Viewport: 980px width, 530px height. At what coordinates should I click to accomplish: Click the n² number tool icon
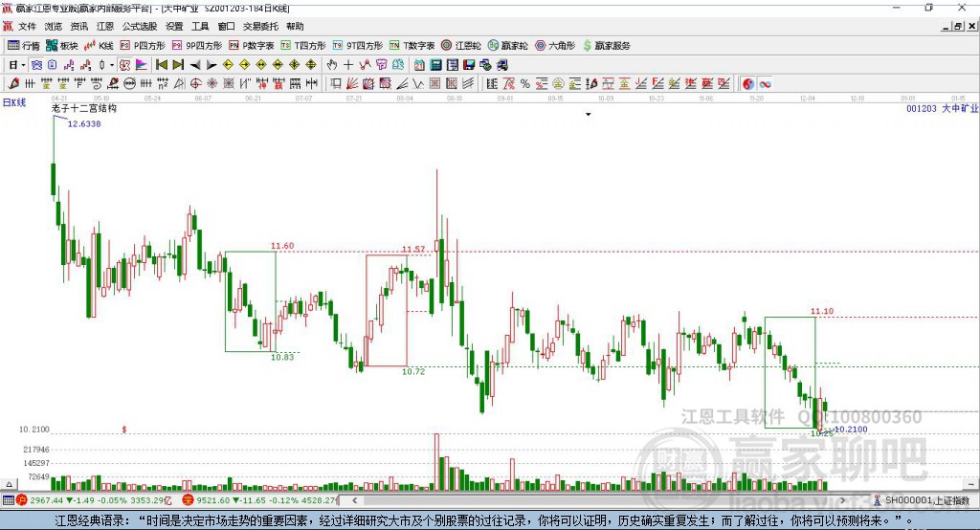click(x=163, y=84)
